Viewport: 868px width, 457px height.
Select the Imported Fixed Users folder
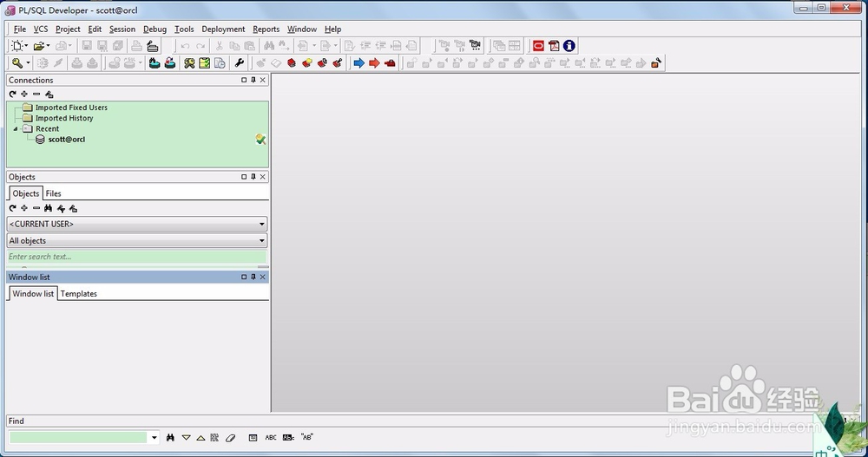[x=71, y=108]
